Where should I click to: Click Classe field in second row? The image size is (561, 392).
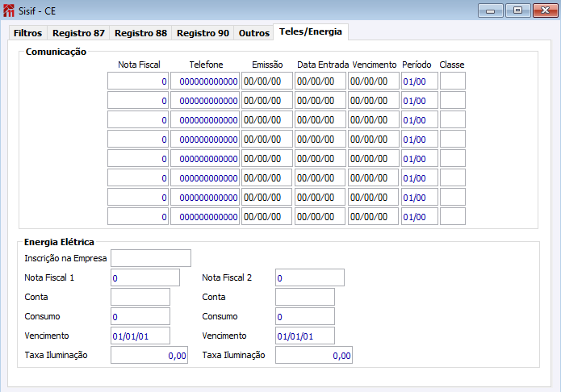click(453, 100)
